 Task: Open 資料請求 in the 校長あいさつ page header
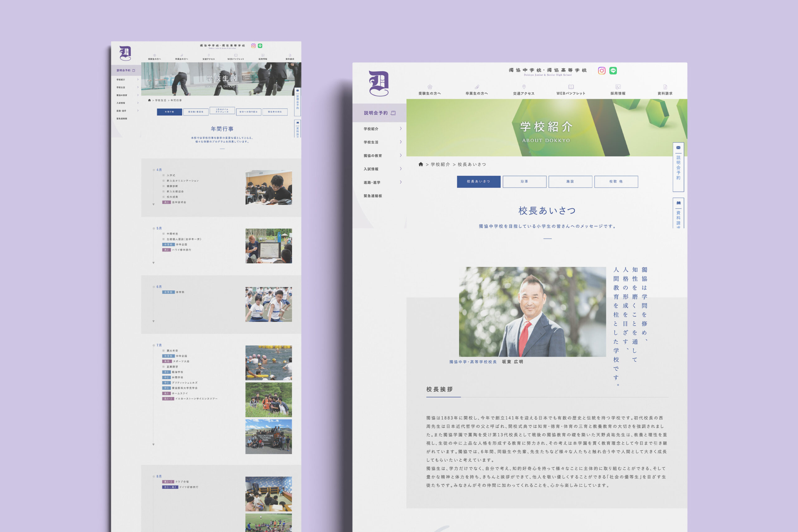click(665, 90)
